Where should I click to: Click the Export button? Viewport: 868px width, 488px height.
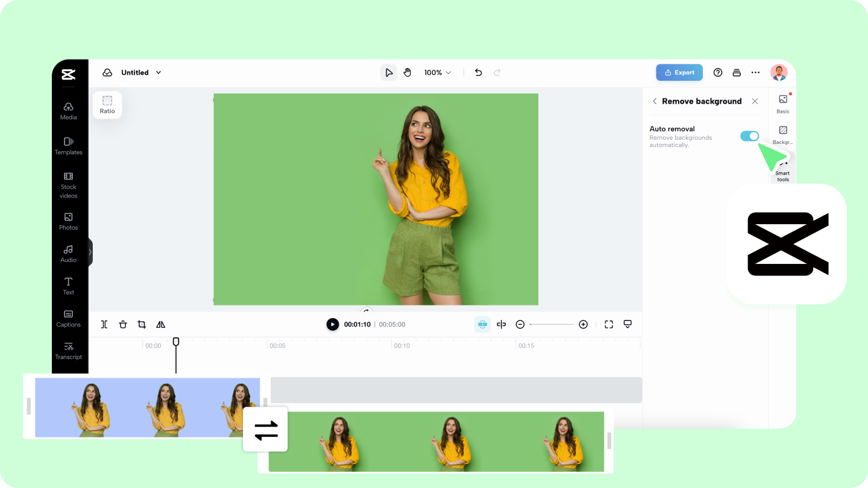click(x=679, y=72)
